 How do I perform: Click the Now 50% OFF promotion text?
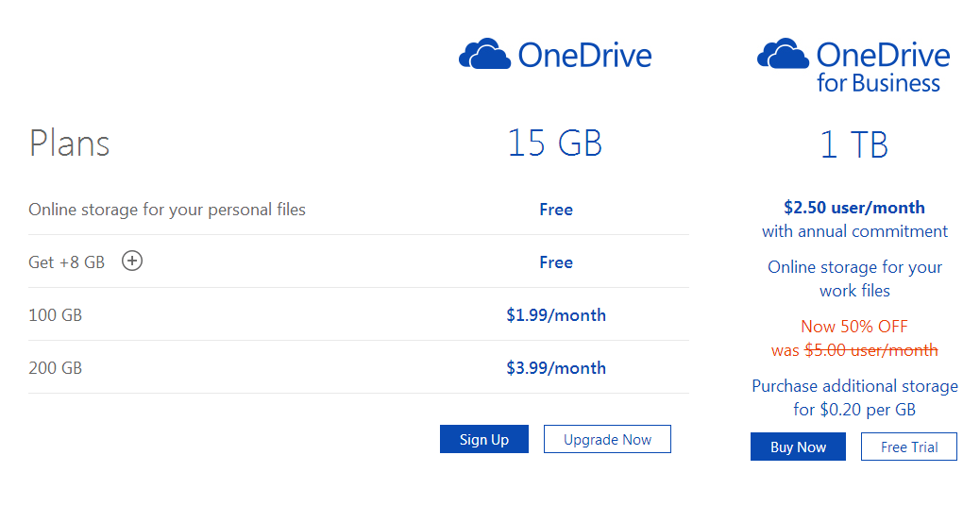(854, 327)
